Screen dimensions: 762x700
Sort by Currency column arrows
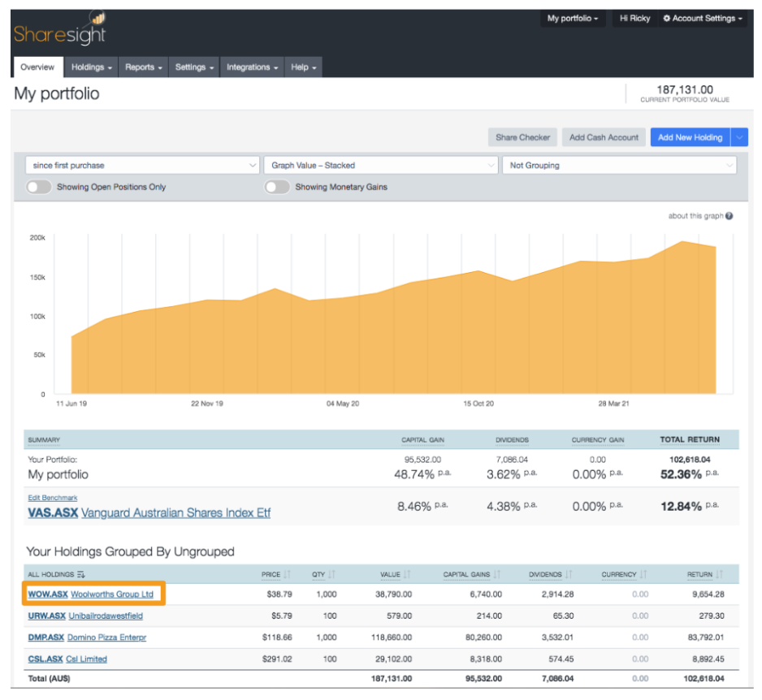coord(643,574)
